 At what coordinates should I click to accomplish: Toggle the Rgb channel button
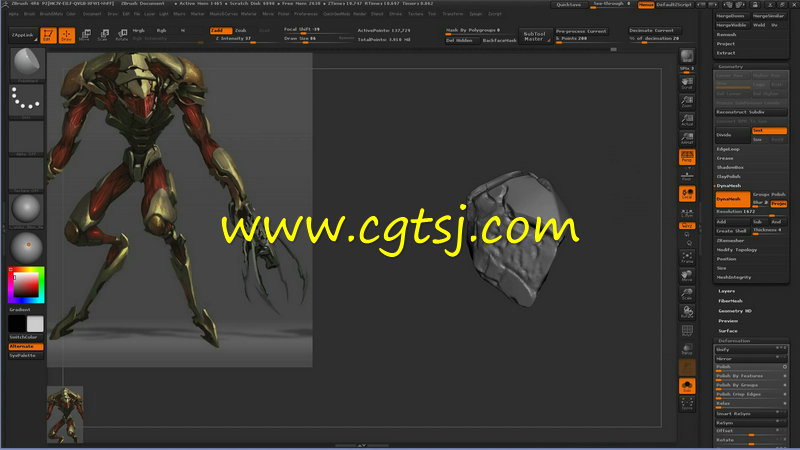(x=161, y=31)
